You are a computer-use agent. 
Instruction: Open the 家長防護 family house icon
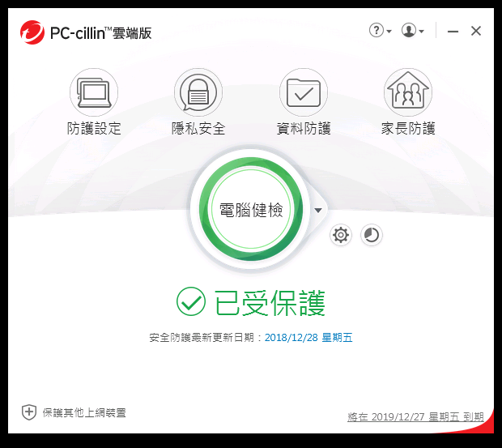(x=408, y=92)
